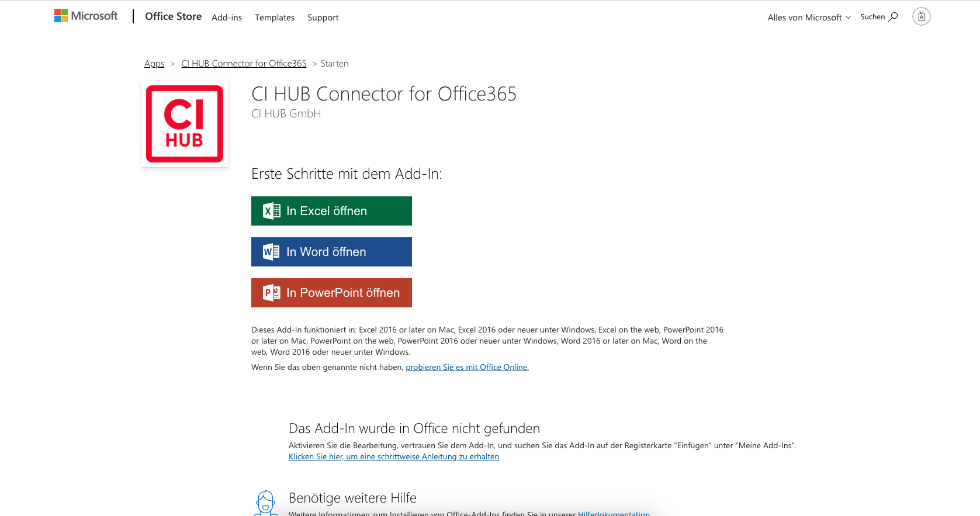
Task: Click the CI HUB app logo
Action: (185, 124)
